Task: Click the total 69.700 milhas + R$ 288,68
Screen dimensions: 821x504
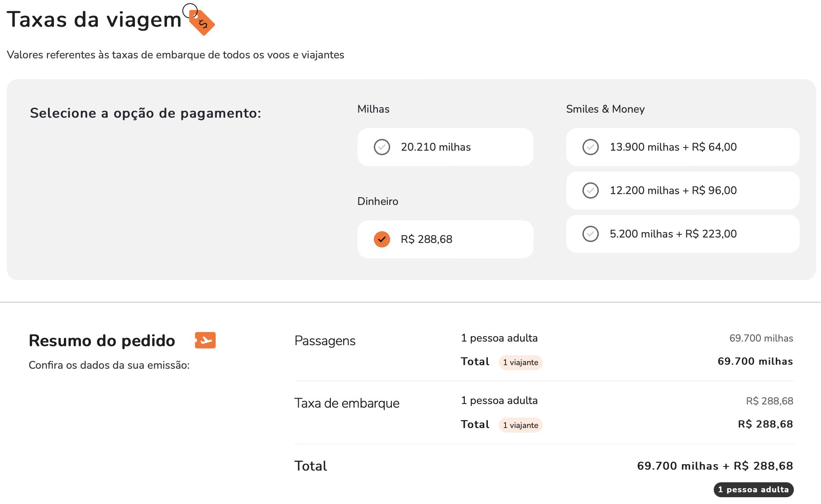Action: pyautogui.click(x=715, y=466)
